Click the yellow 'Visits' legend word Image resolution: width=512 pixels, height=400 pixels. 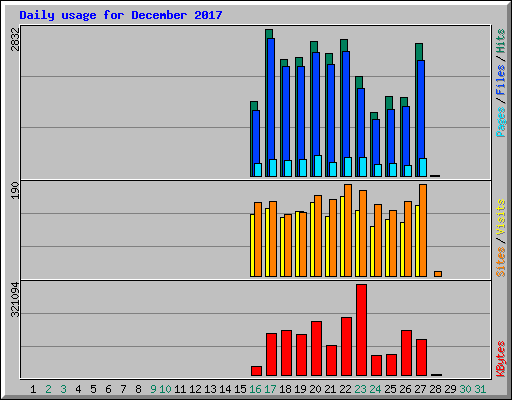click(x=501, y=217)
